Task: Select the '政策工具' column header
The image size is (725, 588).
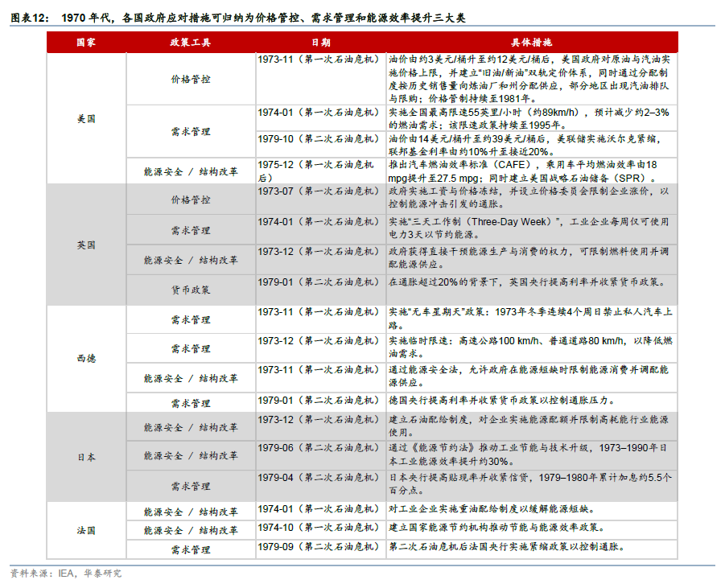Action: click(191, 41)
